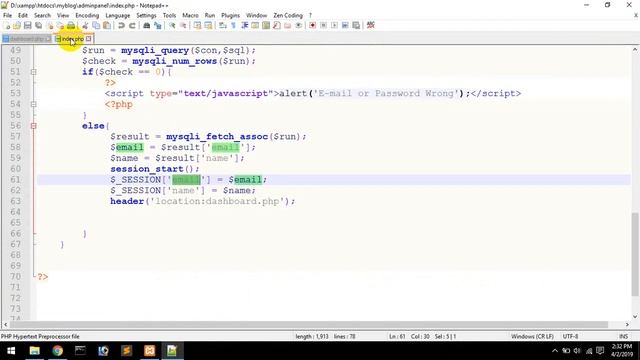This screenshot has height=360, width=640.
Task: Click the spell-check ABC plugin icon
Action: pos(371,25)
